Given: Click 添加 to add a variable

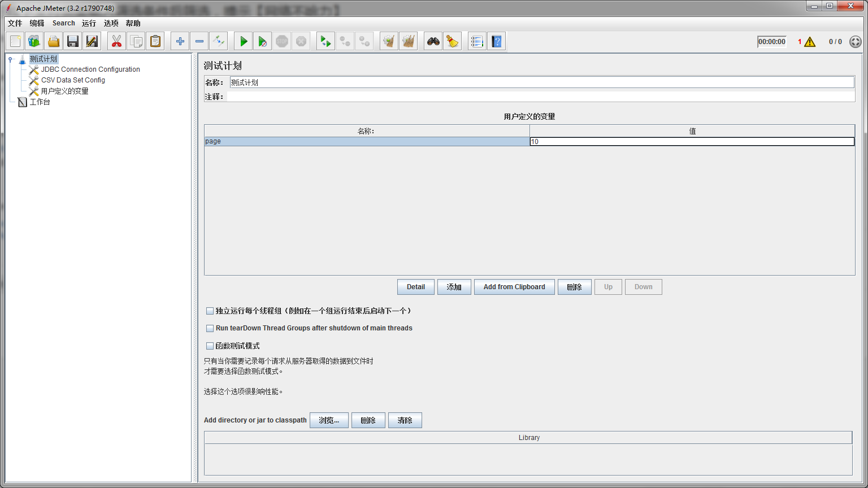Looking at the screenshot, I should [454, 287].
